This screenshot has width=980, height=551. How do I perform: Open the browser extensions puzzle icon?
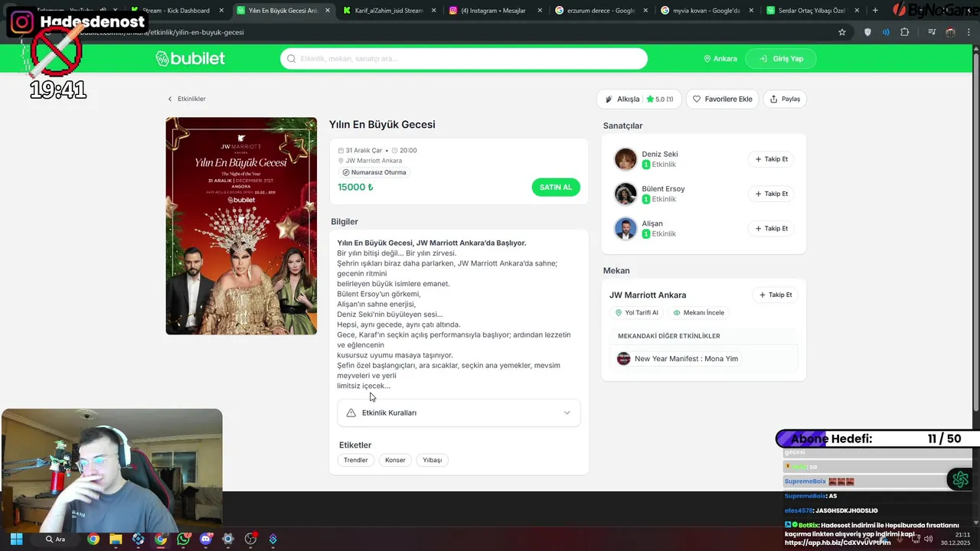[905, 32]
